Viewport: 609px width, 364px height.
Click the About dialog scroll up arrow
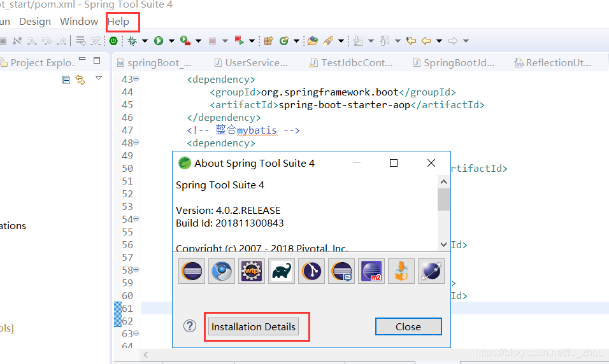click(x=443, y=181)
